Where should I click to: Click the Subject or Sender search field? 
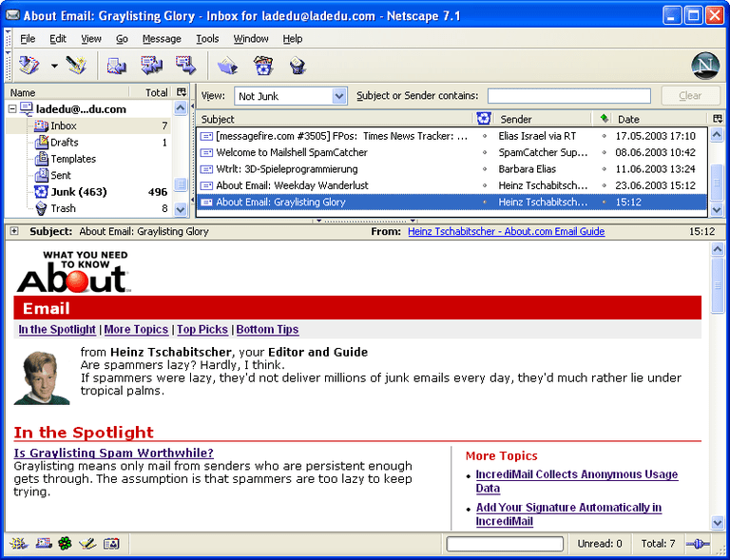point(569,96)
